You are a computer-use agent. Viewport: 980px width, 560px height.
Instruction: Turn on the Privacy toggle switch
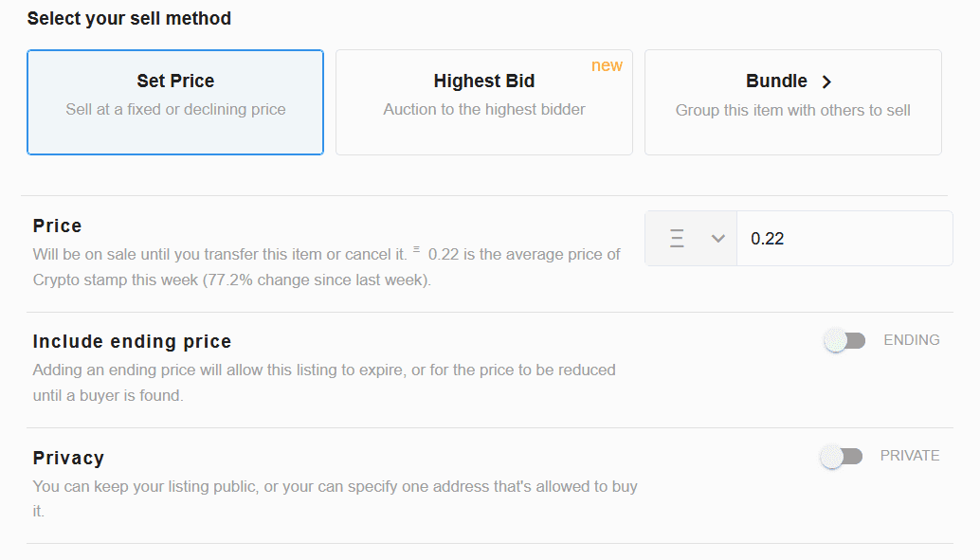842,457
